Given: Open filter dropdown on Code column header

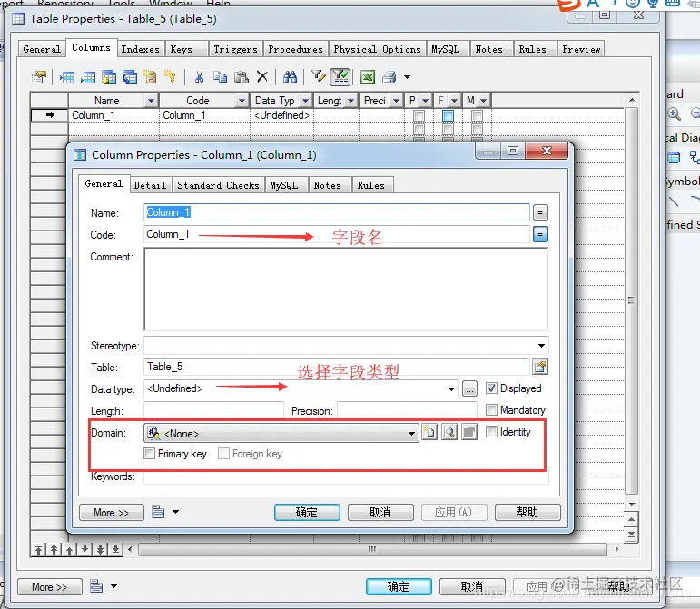Looking at the screenshot, I should (x=242, y=101).
